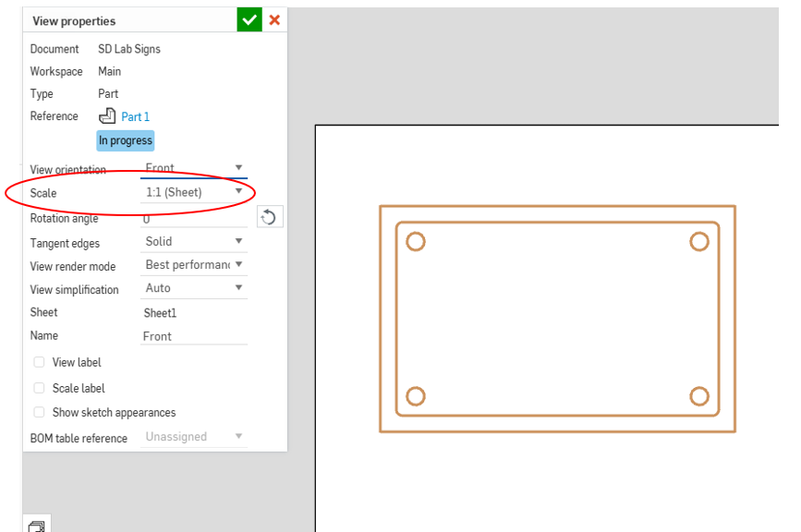The height and width of the screenshot is (532, 801).
Task: Confirm view properties with green checkmark
Action: (x=249, y=19)
